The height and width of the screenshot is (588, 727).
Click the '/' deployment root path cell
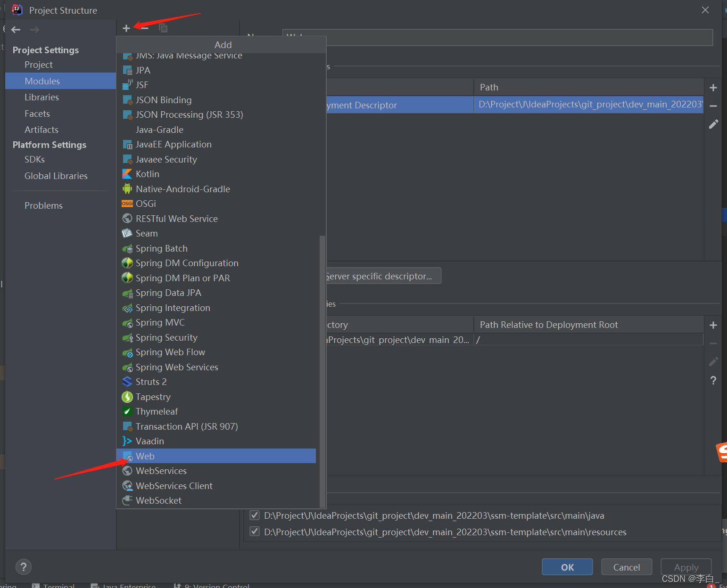pyautogui.click(x=588, y=340)
